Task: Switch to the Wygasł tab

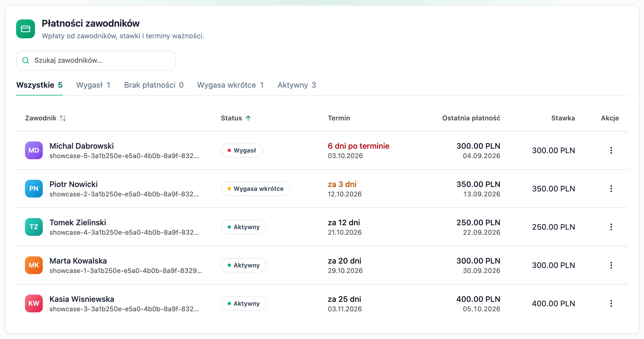Action: coord(93,85)
